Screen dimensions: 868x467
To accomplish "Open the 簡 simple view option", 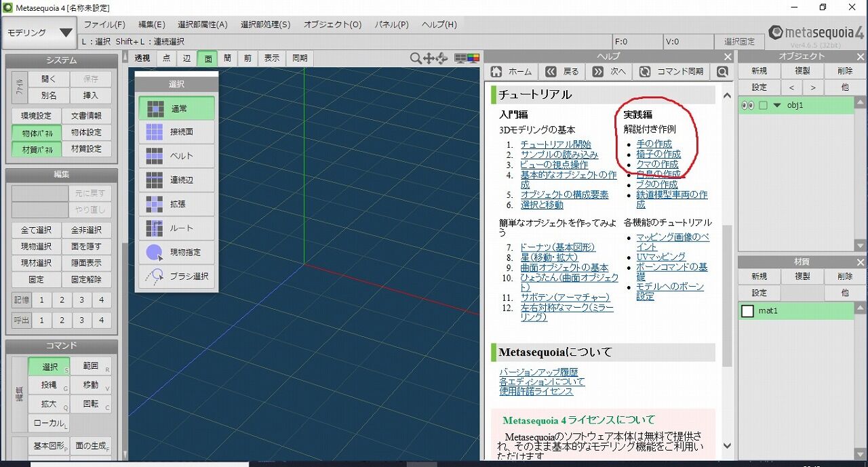I will [x=228, y=58].
